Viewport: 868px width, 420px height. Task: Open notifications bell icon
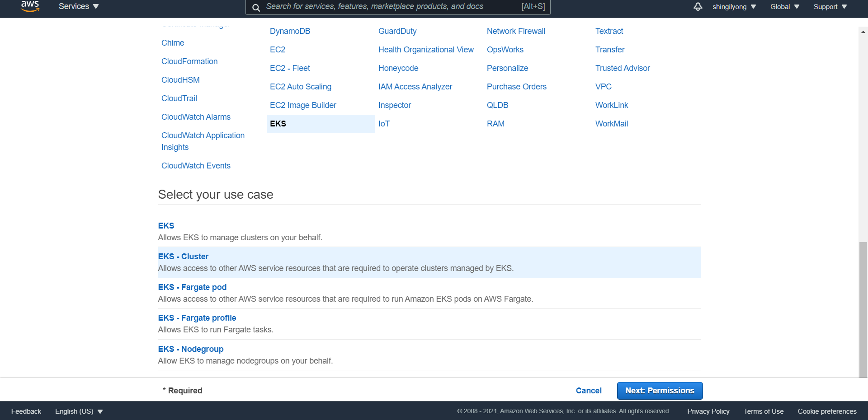point(698,6)
